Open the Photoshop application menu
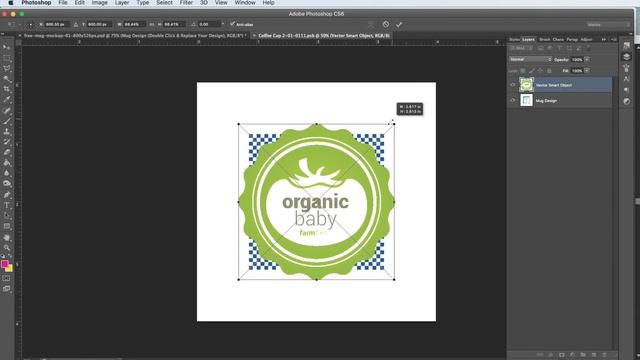This screenshot has height=360, width=640. tap(36, 3)
